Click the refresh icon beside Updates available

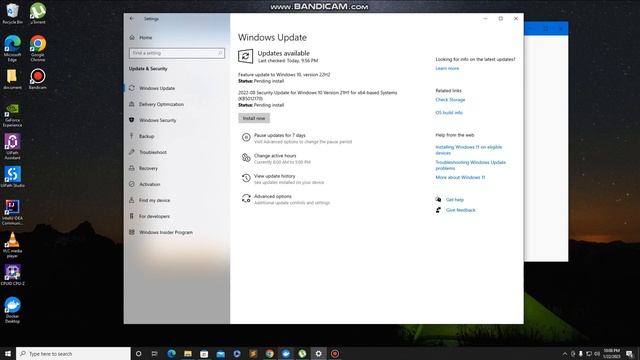[x=245, y=56]
